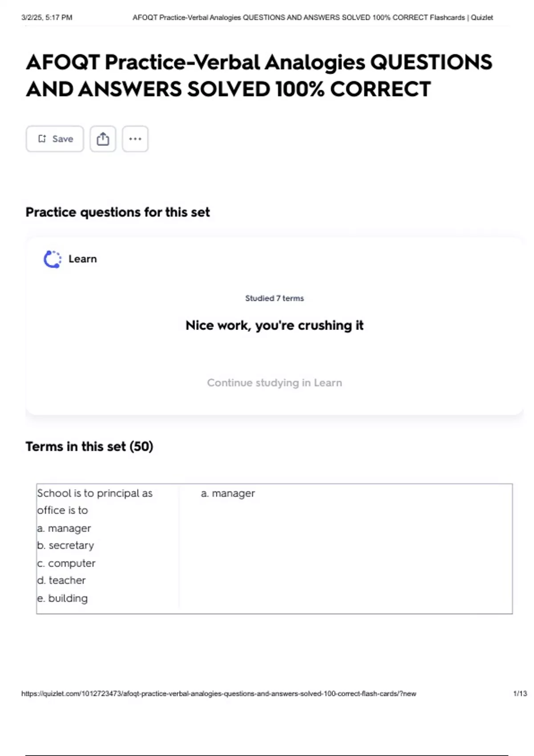Click the 1/13 page number indicator
The height and width of the screenshot is (756, 534).
520,693
